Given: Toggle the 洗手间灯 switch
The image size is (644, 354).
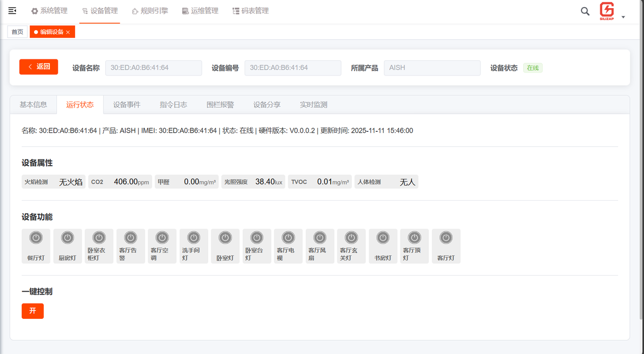Looking at the screenshot, I should 193,237.
